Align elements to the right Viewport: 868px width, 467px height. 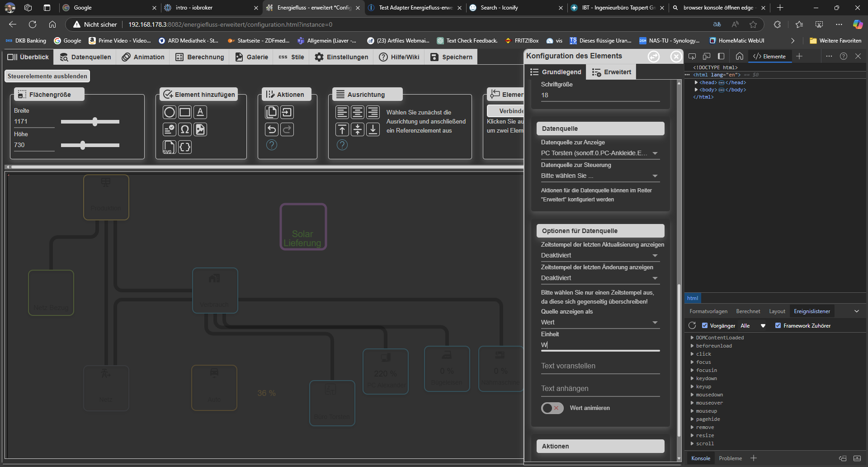click(373, 112)
